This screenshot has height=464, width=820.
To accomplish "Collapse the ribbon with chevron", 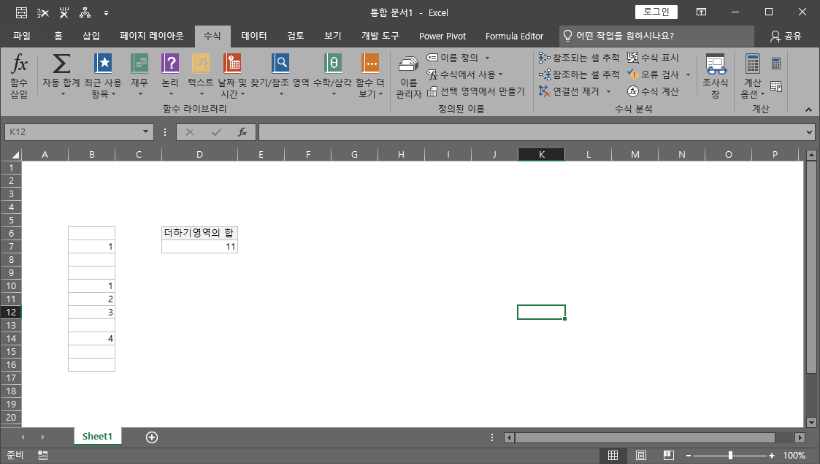I will tap(808, 109).
